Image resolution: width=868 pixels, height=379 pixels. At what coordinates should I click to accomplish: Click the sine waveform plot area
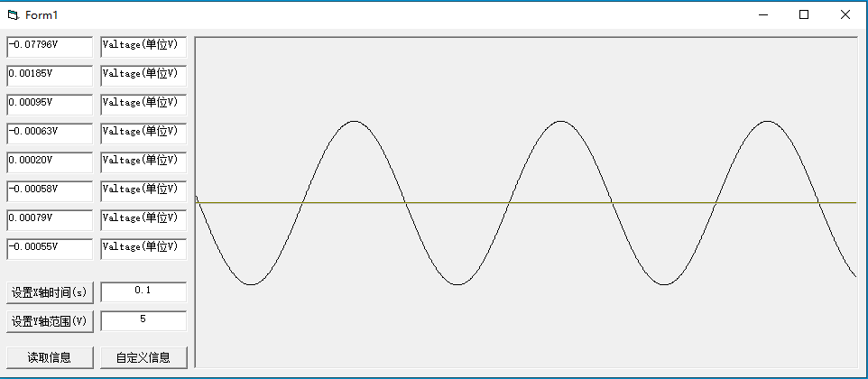[x=525, y=202]
